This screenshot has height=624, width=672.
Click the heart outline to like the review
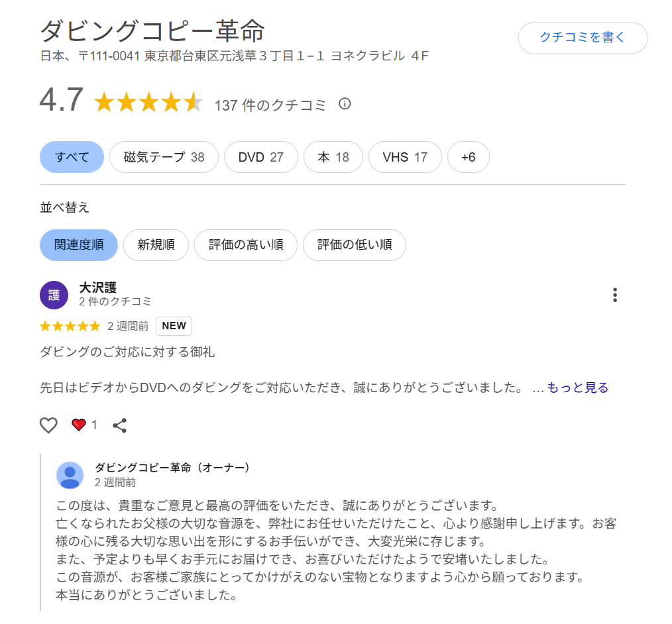(48, 425)
